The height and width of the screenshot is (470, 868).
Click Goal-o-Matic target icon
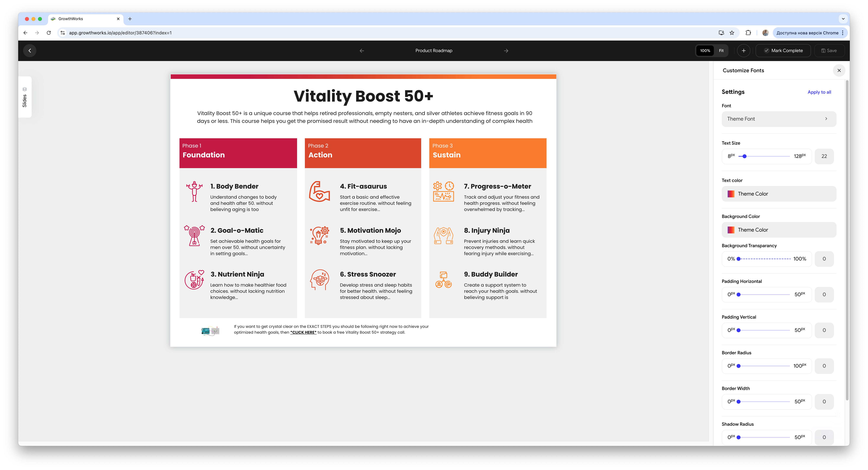tap(194, 236)
